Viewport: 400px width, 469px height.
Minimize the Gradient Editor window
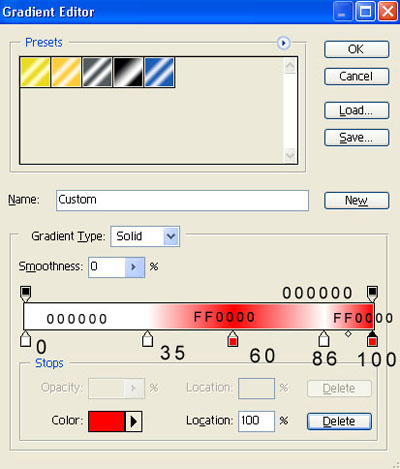click(x=342, y=12)
